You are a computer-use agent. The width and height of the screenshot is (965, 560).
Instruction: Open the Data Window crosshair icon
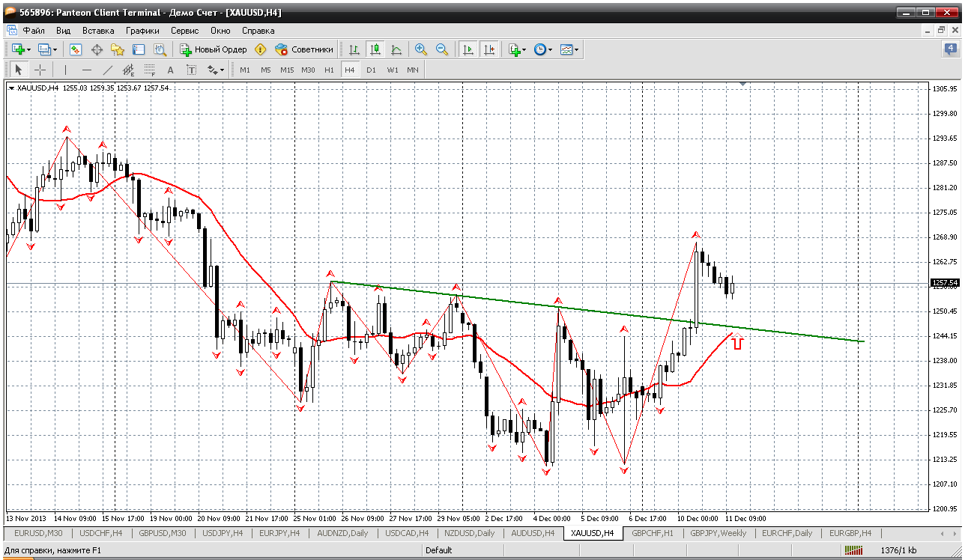pos(97,49)
